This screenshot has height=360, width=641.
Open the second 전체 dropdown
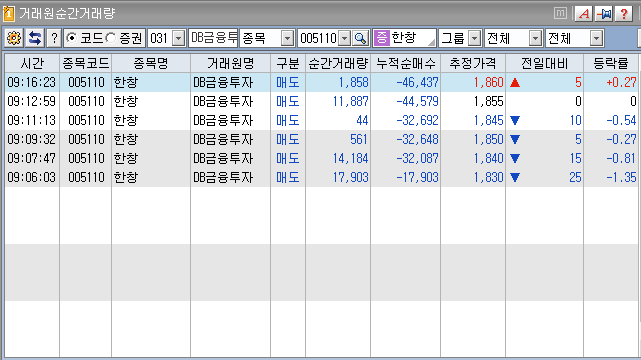point(596,38)
